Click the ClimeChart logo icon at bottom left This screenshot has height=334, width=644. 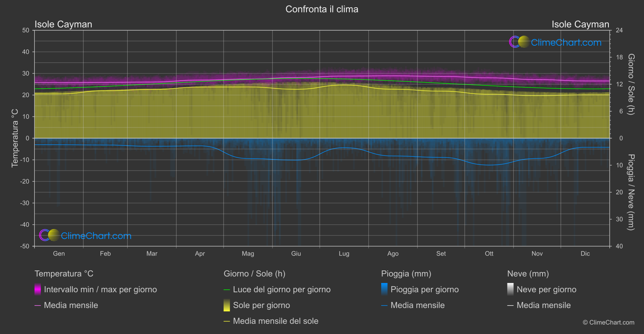[x=49, y=235]
